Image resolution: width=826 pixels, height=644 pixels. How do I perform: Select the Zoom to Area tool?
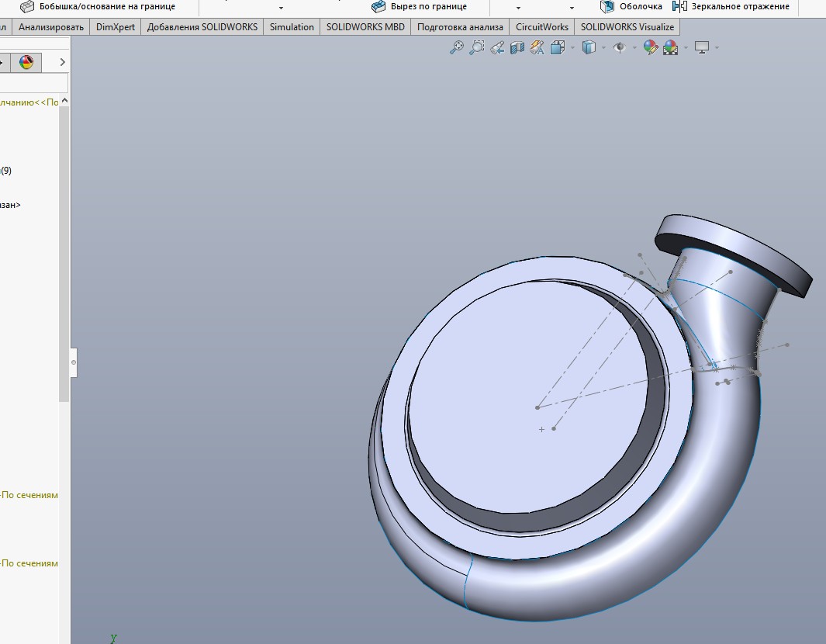(x=477, y=48)
